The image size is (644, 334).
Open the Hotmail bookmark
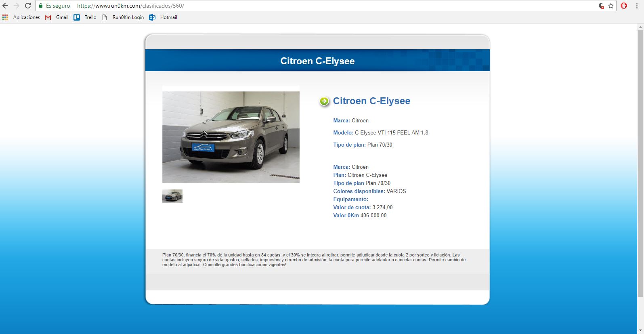tap(164, 17)
